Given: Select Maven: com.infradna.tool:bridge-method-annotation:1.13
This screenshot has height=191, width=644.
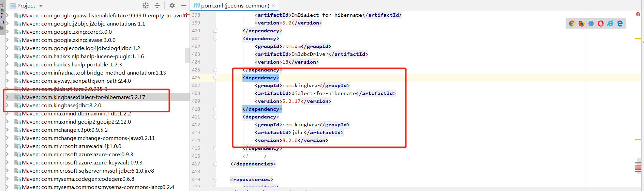Looking at the screenshot, I should 94,73.
